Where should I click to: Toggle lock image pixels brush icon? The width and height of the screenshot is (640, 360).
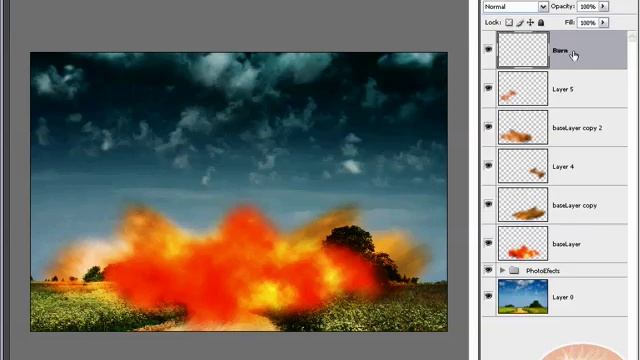(x=520, y=23)
